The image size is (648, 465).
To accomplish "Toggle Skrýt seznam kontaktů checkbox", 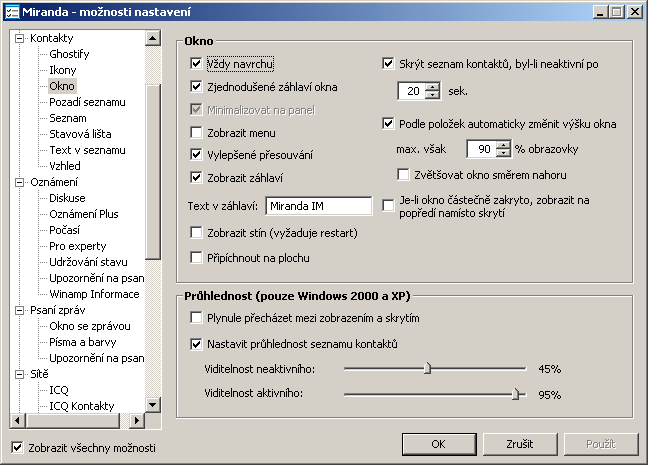I will pos(388,64).
